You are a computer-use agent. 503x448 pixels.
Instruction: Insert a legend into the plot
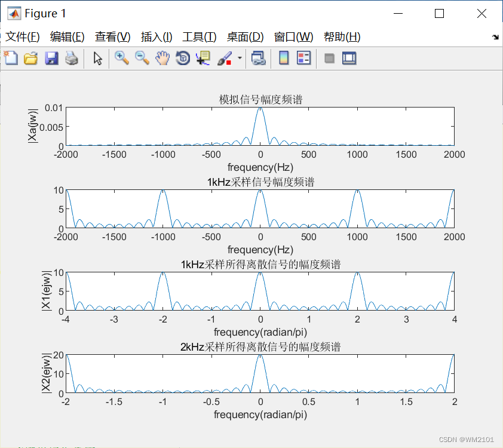point(302,58)
